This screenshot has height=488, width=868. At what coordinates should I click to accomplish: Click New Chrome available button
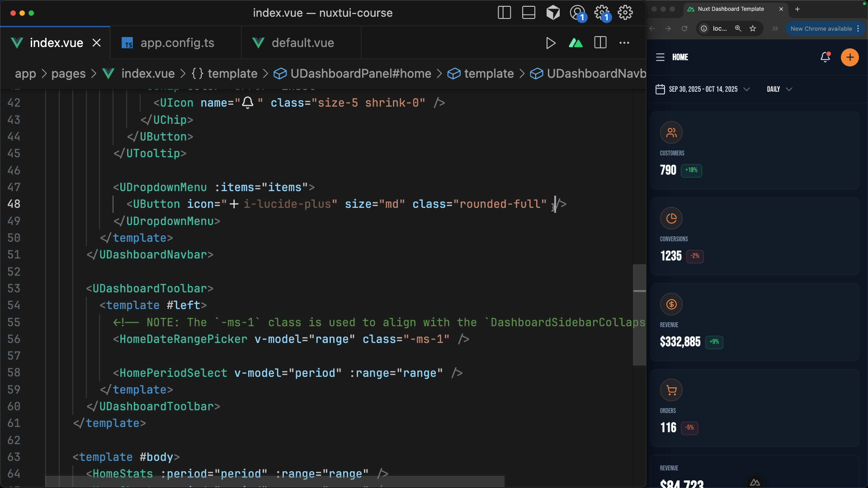(x=821, y=28)
